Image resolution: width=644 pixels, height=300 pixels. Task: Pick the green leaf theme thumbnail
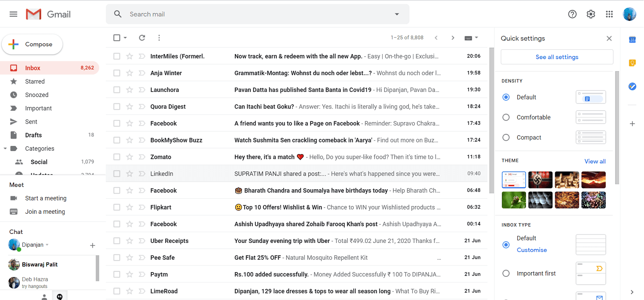coord(513,200)
